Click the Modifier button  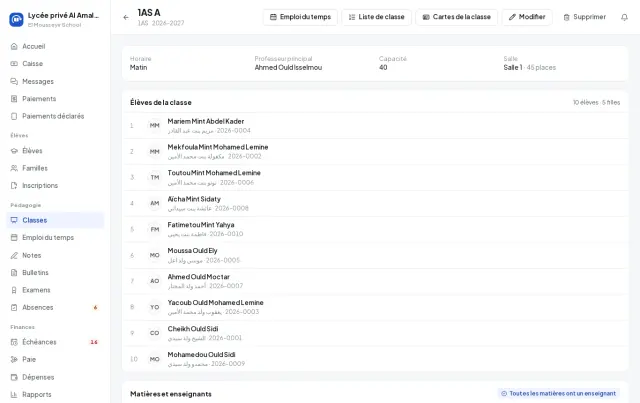[527, 17]
